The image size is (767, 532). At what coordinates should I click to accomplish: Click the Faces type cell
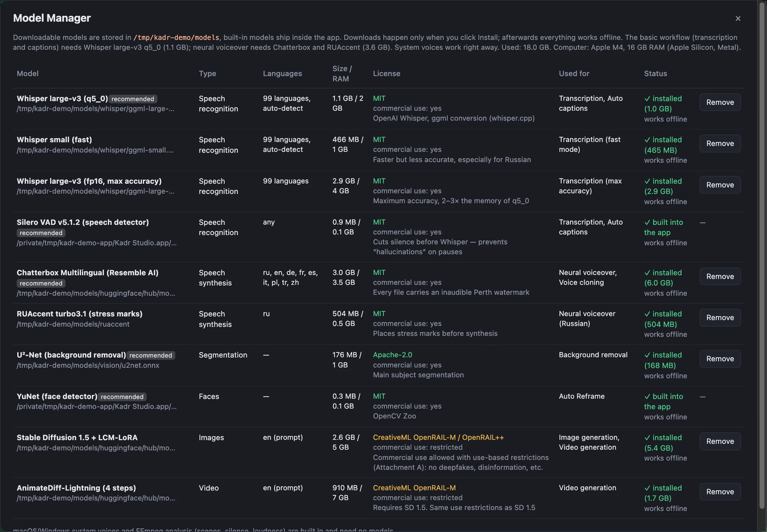(209, 397)
